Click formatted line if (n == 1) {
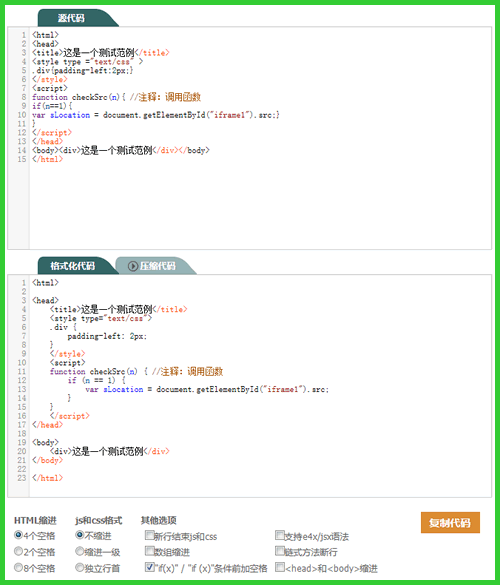The width and height of the screenshot is (500, 585). pos(97,381)
